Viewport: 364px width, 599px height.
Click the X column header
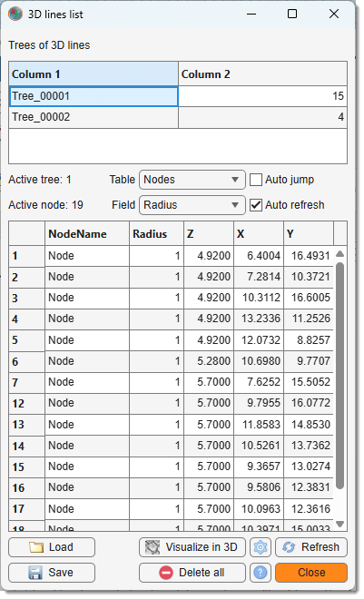(x=259, y=233)
